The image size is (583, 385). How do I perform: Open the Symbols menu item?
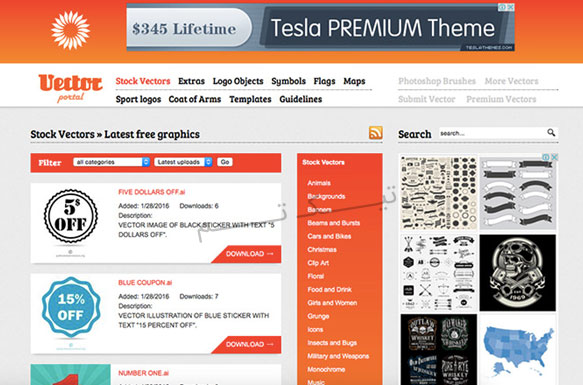tap(289, 81)
